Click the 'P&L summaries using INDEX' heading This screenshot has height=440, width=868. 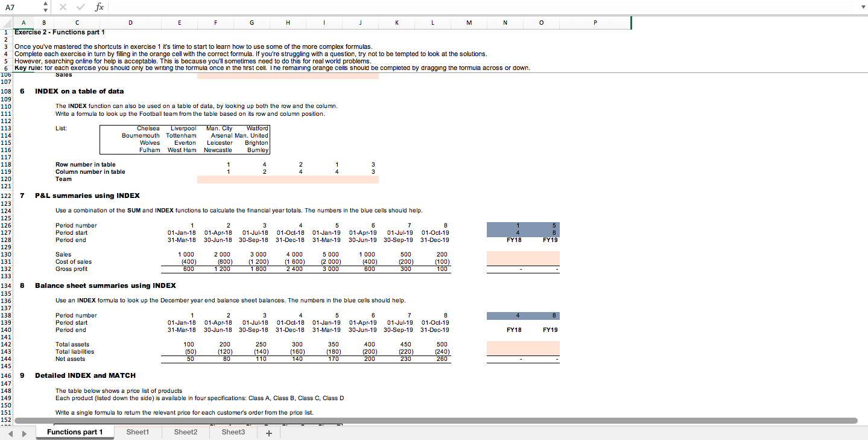tap(87, 196)
